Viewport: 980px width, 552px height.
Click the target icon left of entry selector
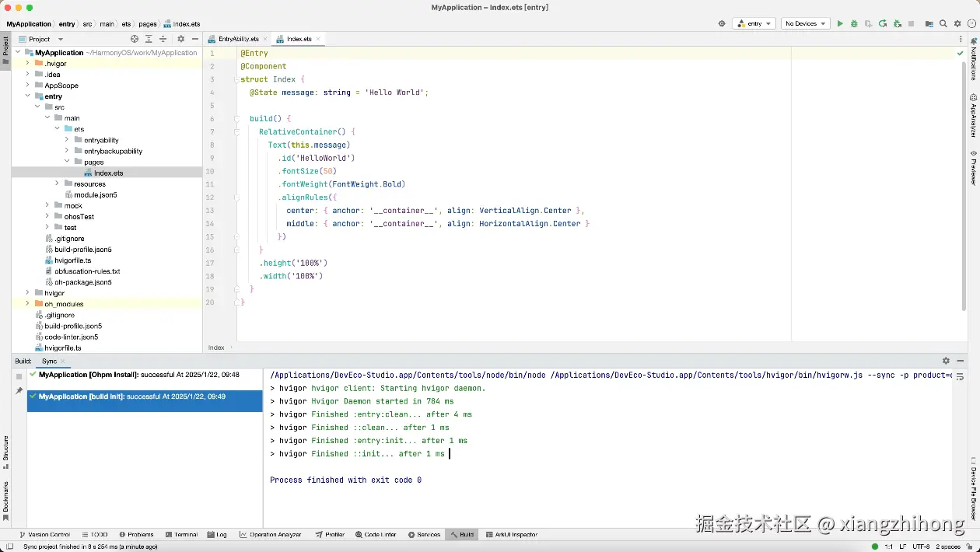pyautogui.click(x=722, y=24)
